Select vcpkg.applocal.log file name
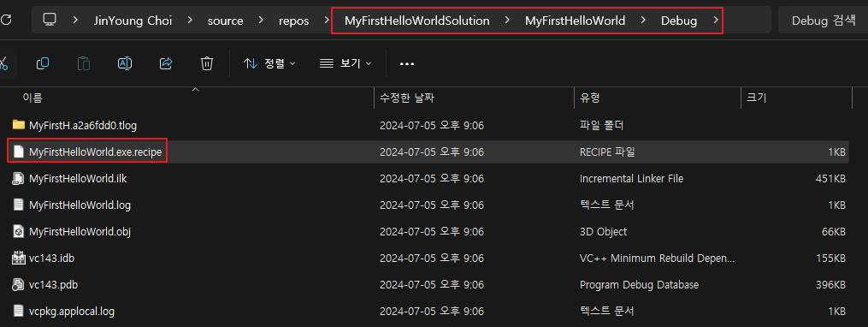 tap(72, 311)
